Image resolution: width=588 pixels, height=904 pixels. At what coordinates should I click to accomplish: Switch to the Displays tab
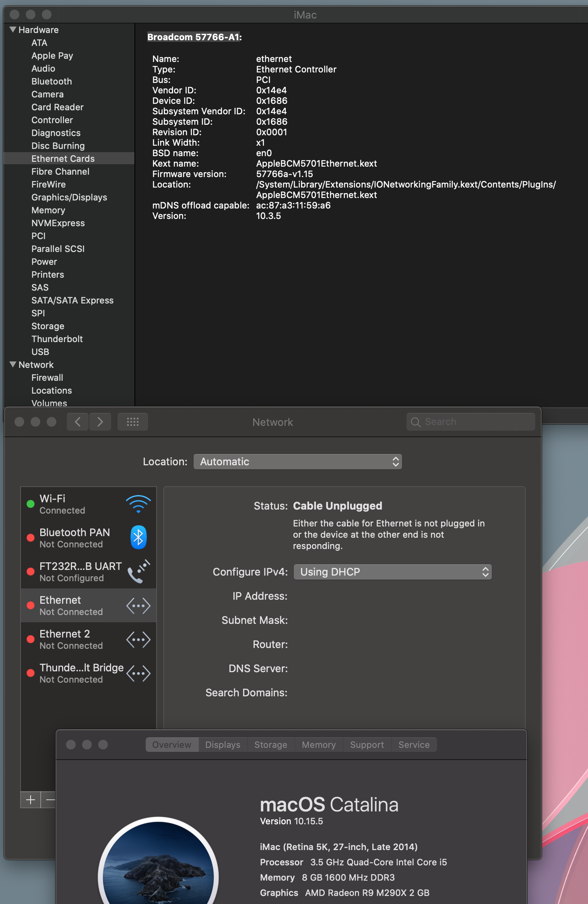click(223, 745)
